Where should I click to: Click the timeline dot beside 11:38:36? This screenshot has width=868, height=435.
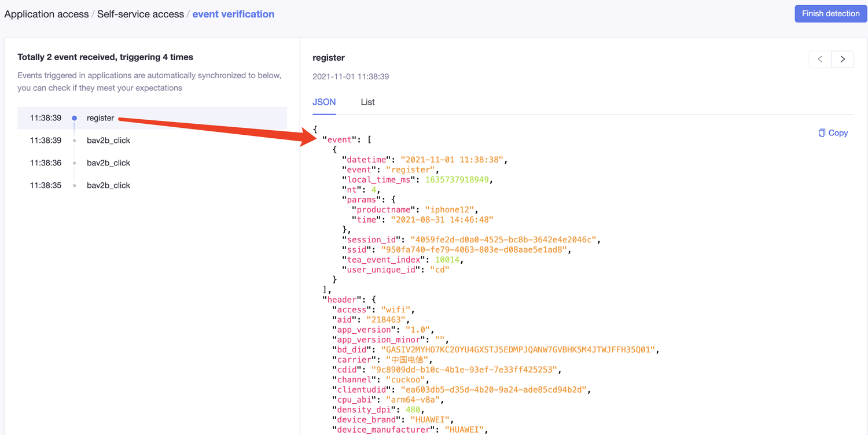(x=74, y=163)
